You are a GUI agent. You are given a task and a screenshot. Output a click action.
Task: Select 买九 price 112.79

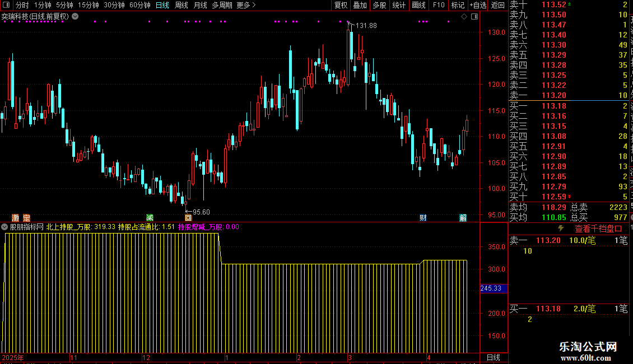pyautogui.click(x=554, y=186)
